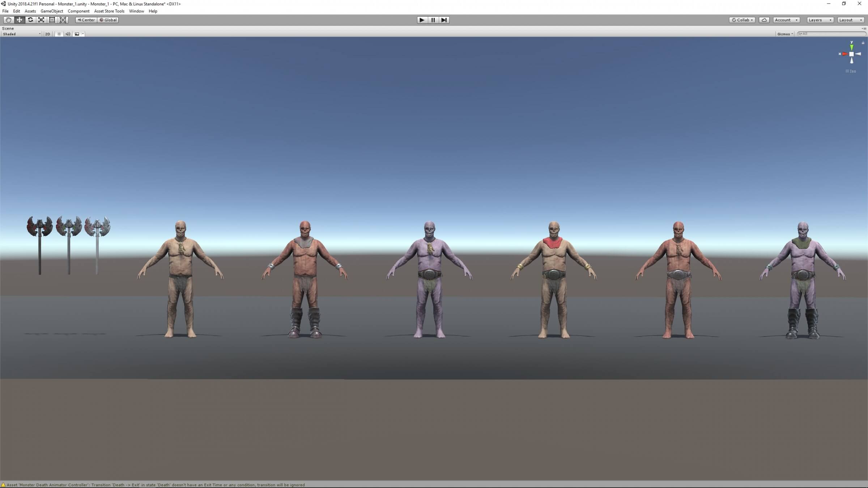Switch pivot mode via Center button

click(x=86, y=20)
